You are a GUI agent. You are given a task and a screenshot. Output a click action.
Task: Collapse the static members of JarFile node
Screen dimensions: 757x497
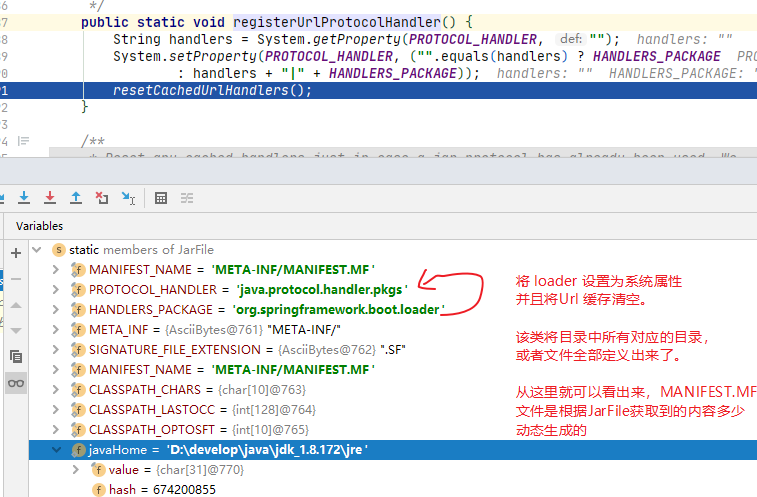tap(37, 250)
